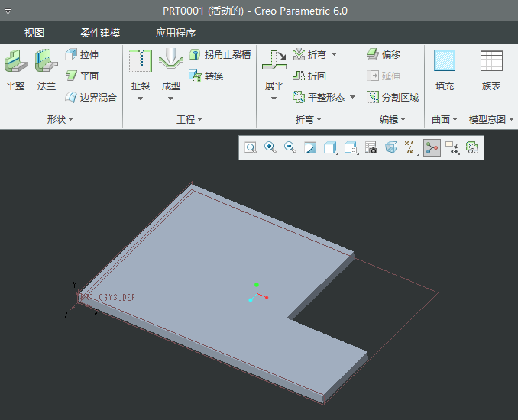Expand the 模型意图 group dropdown

[491, 119]
